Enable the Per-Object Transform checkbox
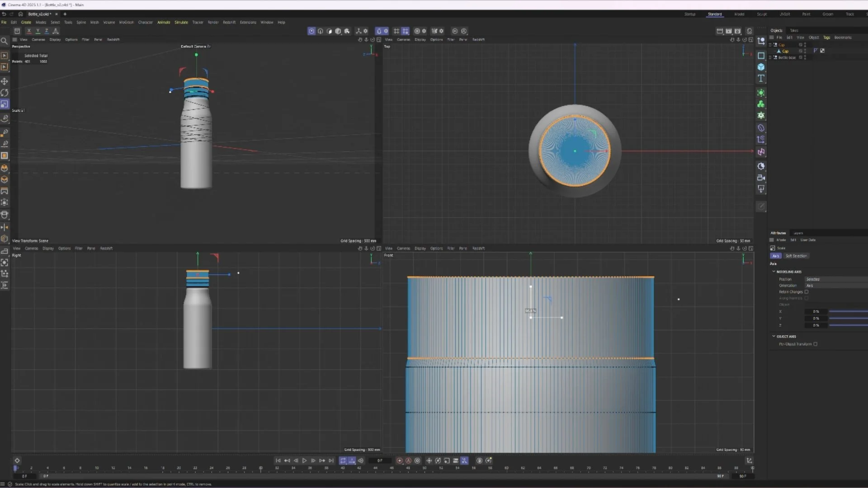Image resolution: width=868 pixels, height=488 pixels. pyautogui.click(x=815, y=344)
